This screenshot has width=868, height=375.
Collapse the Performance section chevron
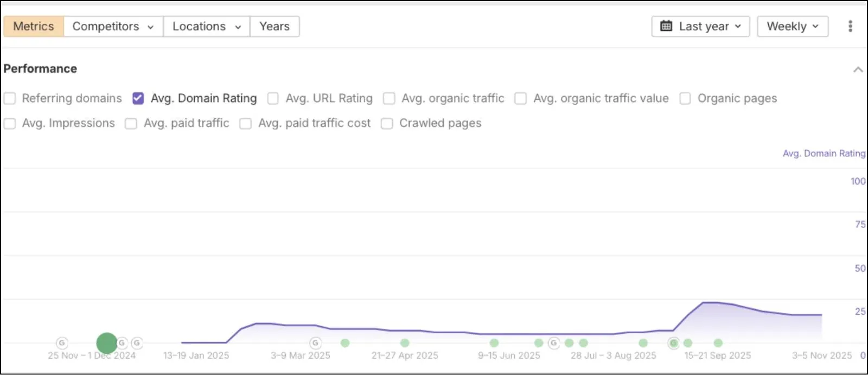tap(858, 69)
